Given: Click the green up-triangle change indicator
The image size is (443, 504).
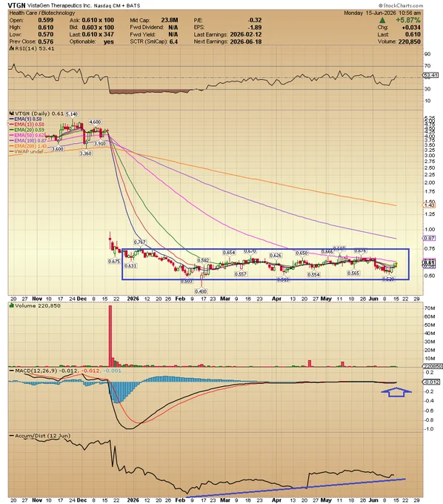Looking at the screenshot, I should coord(382,20).
